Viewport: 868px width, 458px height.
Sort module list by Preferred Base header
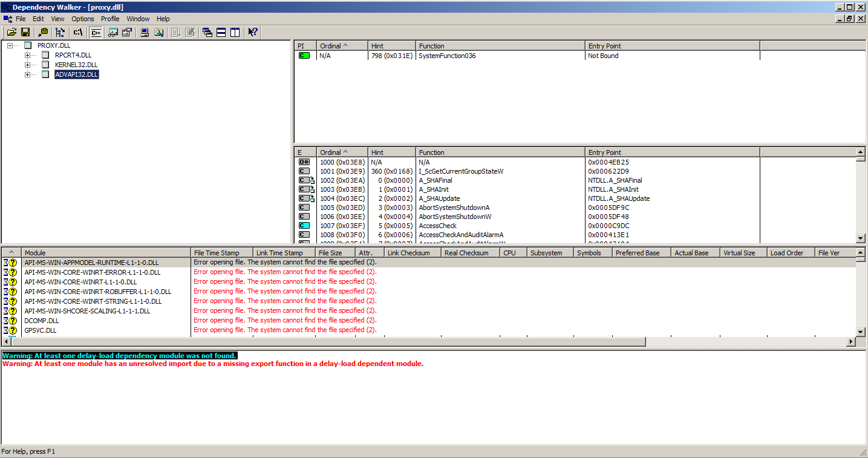pos(642,253)
